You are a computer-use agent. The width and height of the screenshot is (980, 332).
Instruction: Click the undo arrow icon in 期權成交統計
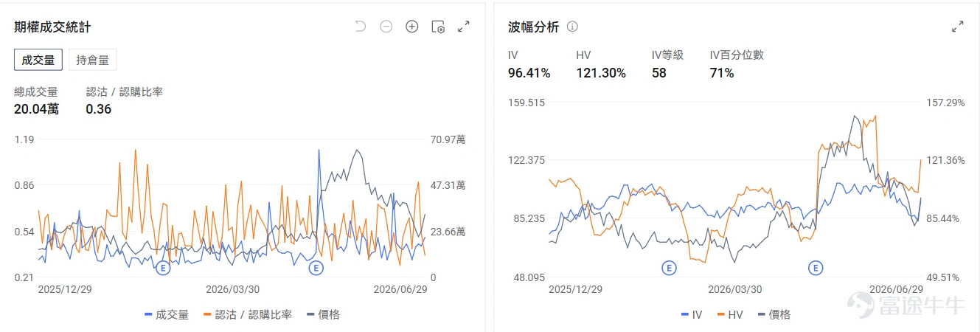coord(360,27)
